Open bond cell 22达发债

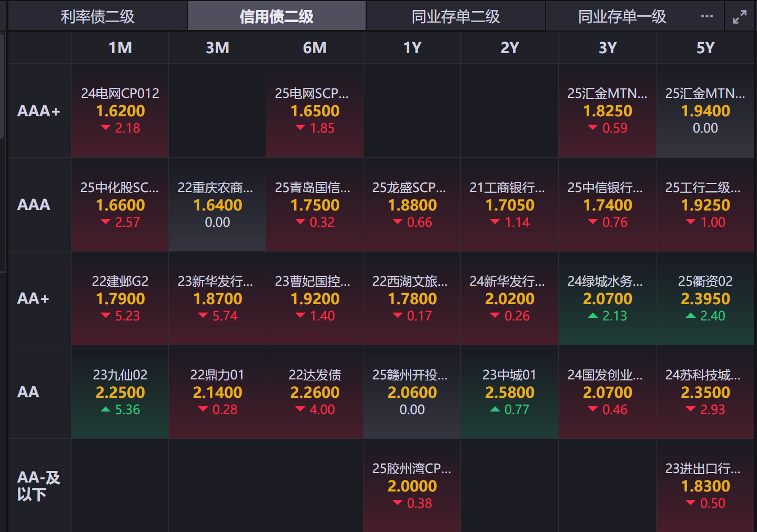[x=315, y=392]
